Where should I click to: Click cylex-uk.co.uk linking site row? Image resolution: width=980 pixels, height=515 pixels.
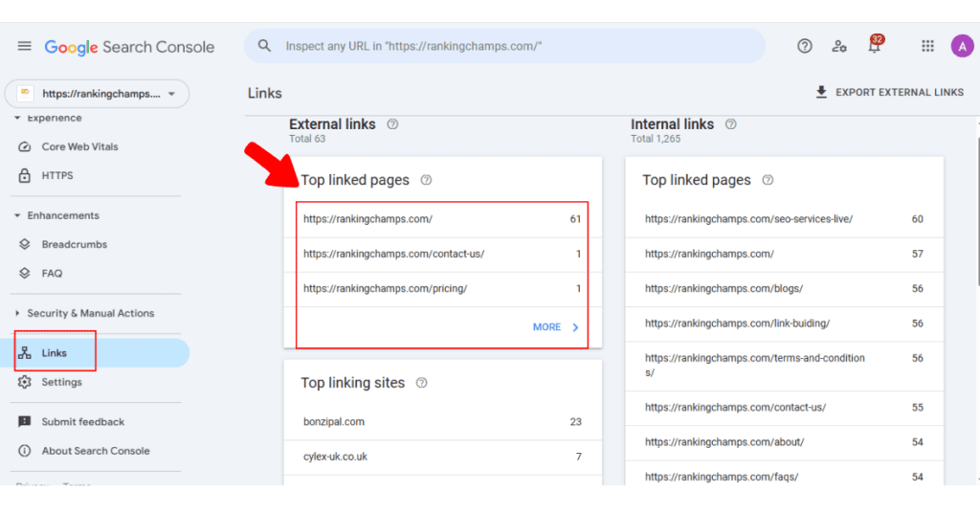tap(442, 458)
